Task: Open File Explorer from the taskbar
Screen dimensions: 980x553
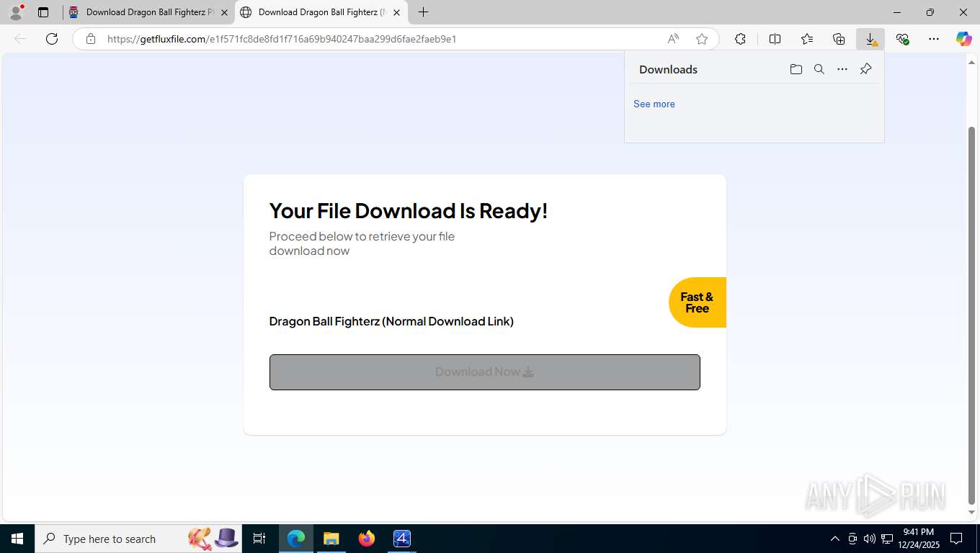Action: (331, 539)
